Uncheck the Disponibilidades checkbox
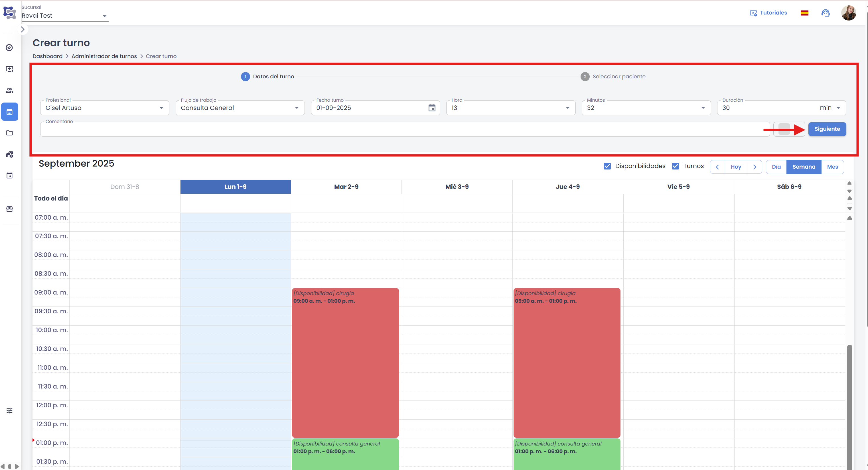This screenshot has width=868, height=470. 607,166
